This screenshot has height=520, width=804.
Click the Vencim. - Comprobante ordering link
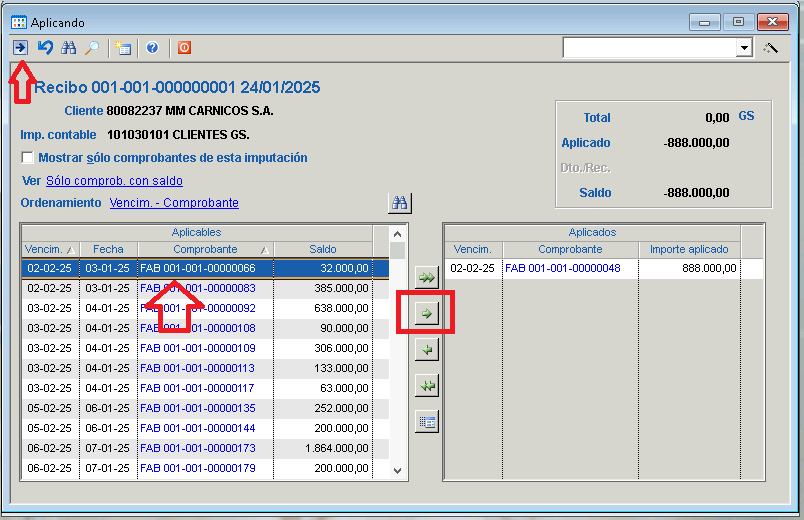click(174, 203)
